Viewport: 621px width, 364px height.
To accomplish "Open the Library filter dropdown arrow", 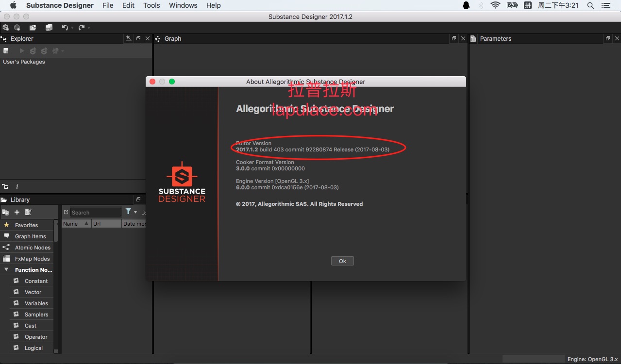I will [x=135, y=212].
